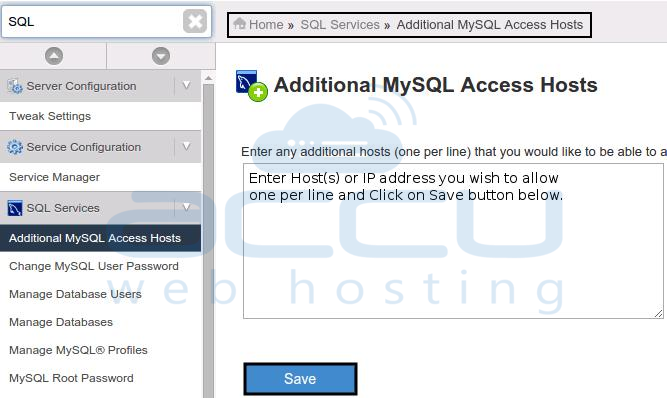Clear the SQL search box with the X icon
This screenshot has width=667, height=398.
tap(195, 21)
